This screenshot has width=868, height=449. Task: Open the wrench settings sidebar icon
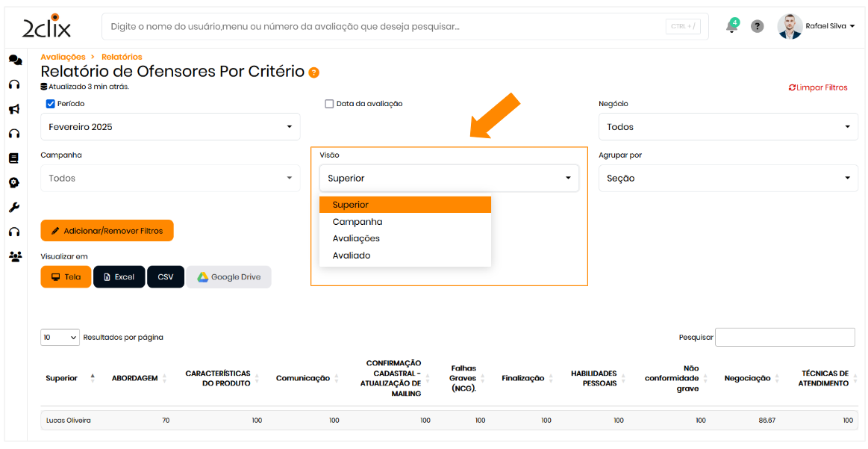coord(14,208)
